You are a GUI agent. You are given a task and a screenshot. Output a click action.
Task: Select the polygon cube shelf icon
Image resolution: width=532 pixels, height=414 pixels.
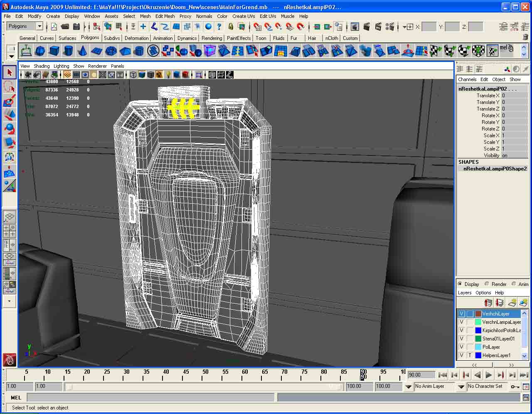point(54,51)
